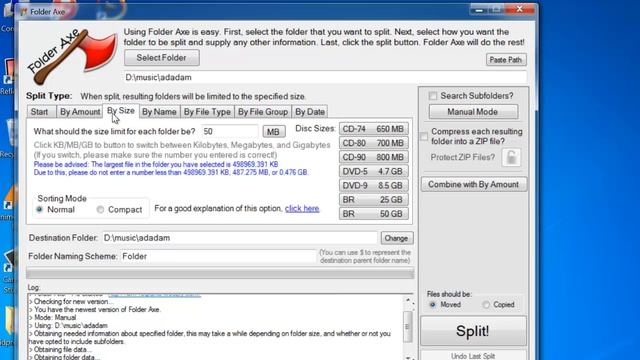Click the Manual Mode button
Screen dimensions: 640x360
pos(473,112)
